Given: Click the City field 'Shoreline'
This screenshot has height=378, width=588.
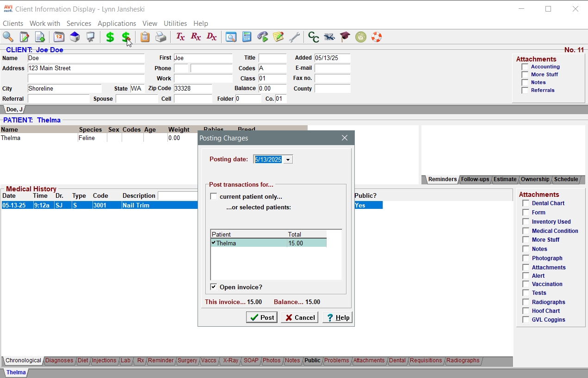Looking at the screenshot, I should (65, 89).
